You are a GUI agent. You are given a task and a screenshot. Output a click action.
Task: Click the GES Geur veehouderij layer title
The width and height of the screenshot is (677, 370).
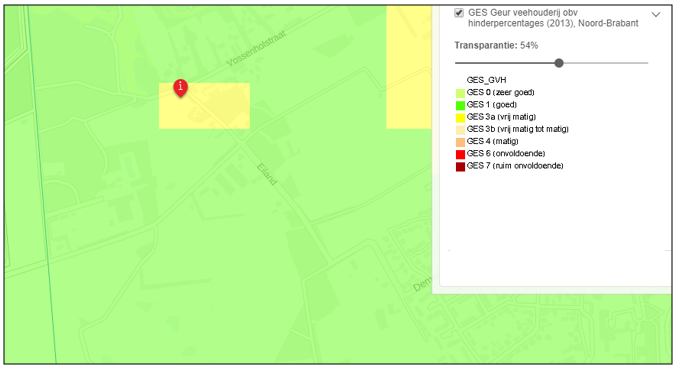tap(553, 18)
